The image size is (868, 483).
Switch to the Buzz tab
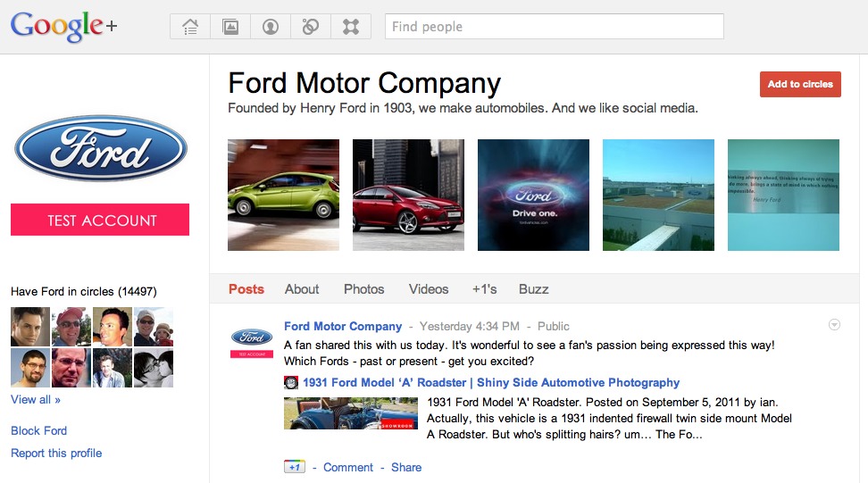pos(534,289)
